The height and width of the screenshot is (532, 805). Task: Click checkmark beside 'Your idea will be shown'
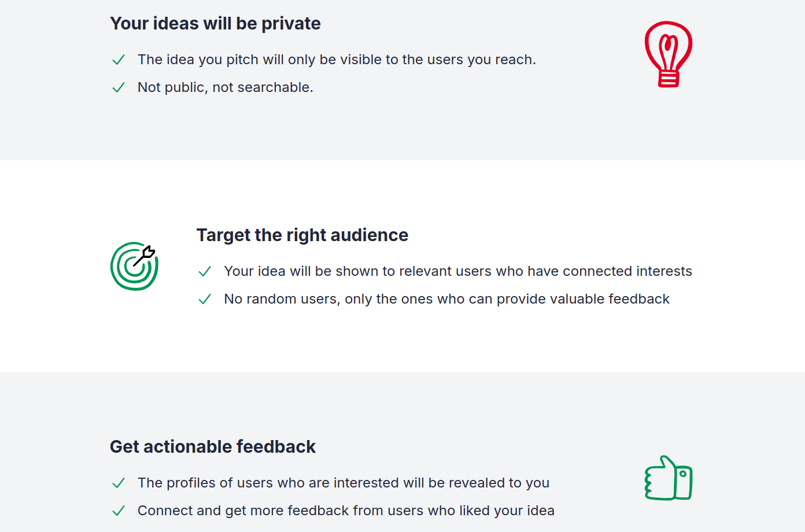(x=205, y=271)
